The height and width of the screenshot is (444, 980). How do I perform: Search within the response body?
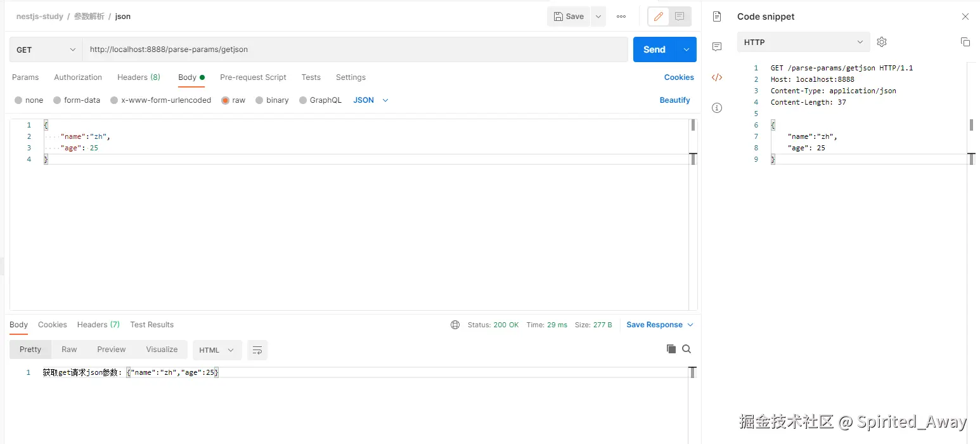[x=687, y=349]
